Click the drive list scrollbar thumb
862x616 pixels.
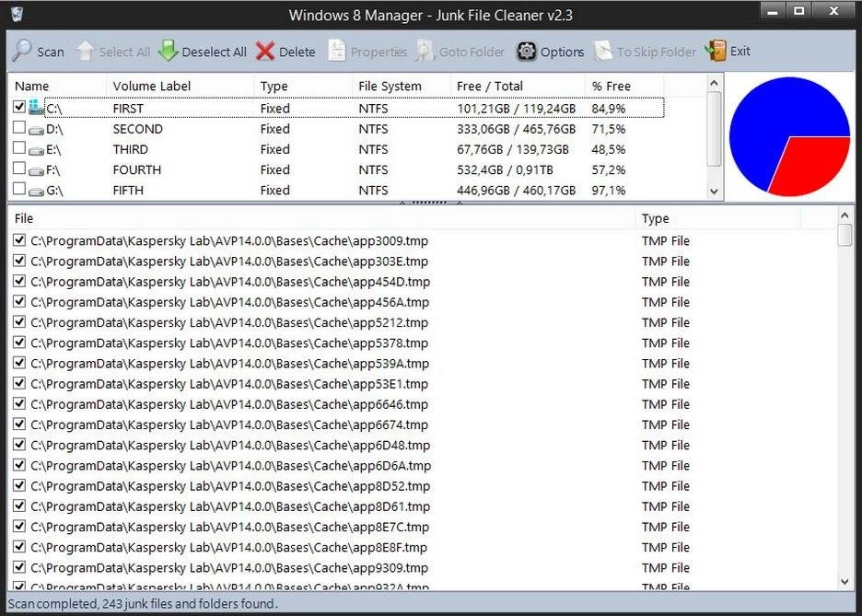point(714,129)
